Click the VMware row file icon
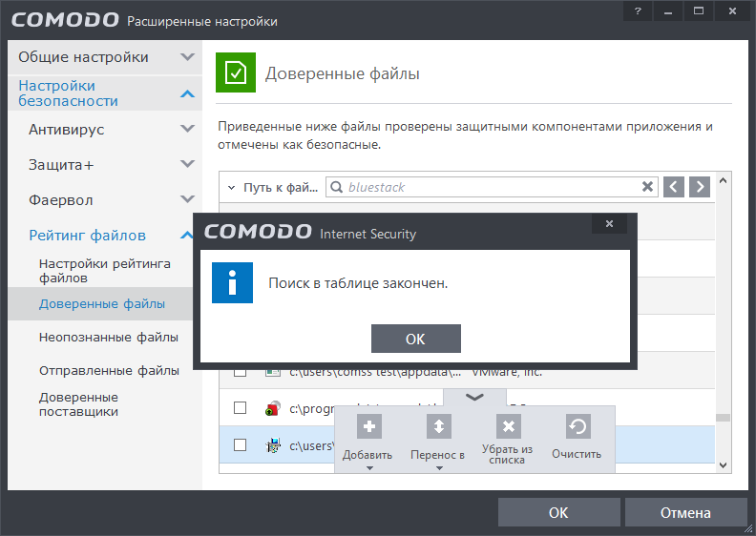This screenshot has height=536, width=756. pos(273,373)
